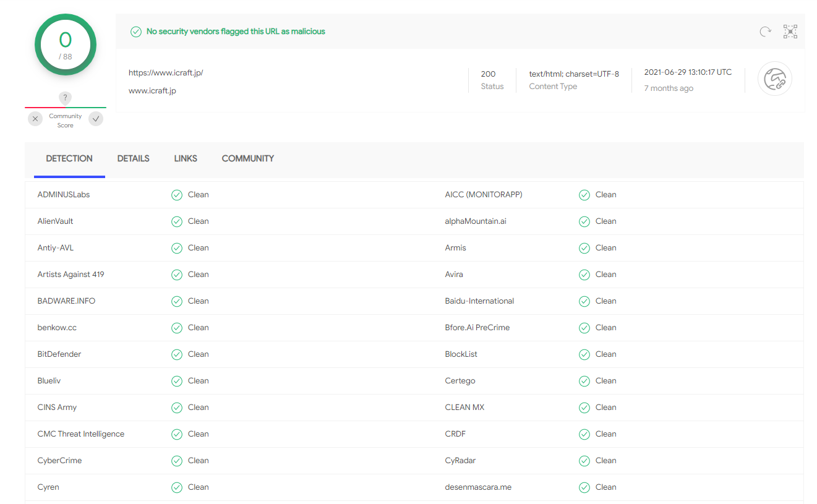Click the check icon for Bfore.Ai PreCrime
817x504 pixels.
(x=584, y=328)
